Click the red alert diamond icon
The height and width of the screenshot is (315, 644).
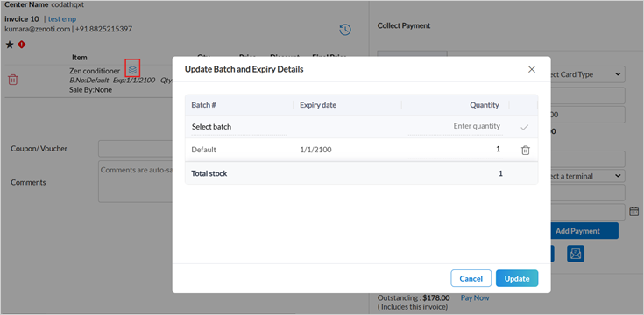pyautogui.click(x=21, y=45)
